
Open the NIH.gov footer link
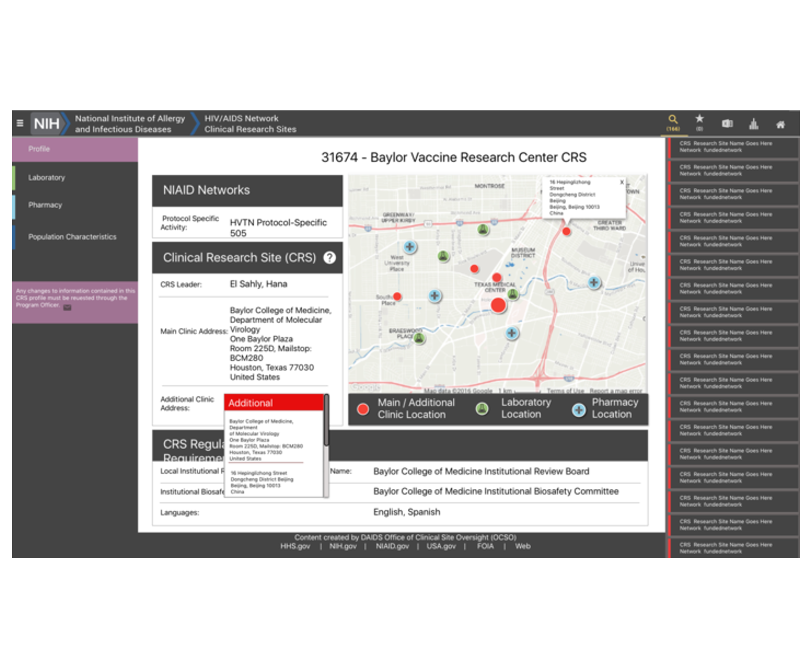(x=342, y=546)
